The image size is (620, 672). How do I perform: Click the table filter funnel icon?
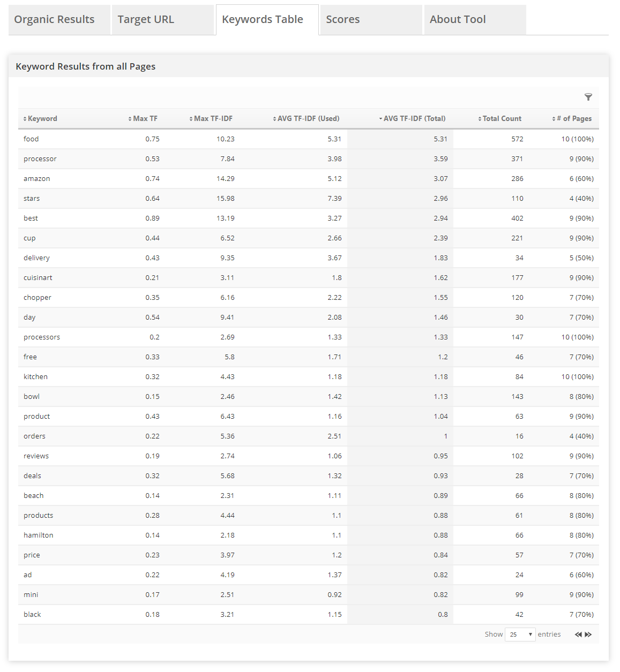tap(588, 97)
